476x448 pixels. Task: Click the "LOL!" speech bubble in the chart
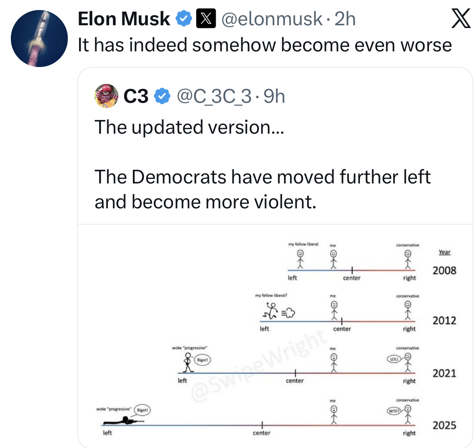(x=394, y=359)
